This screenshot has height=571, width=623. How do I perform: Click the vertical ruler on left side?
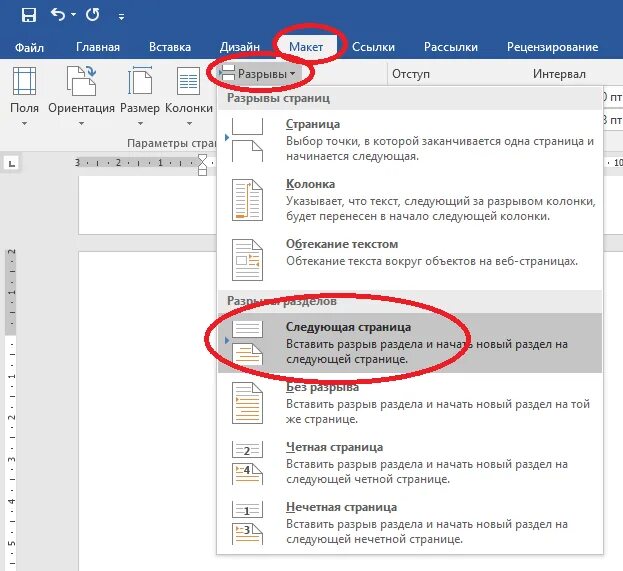tap(12, 409)
